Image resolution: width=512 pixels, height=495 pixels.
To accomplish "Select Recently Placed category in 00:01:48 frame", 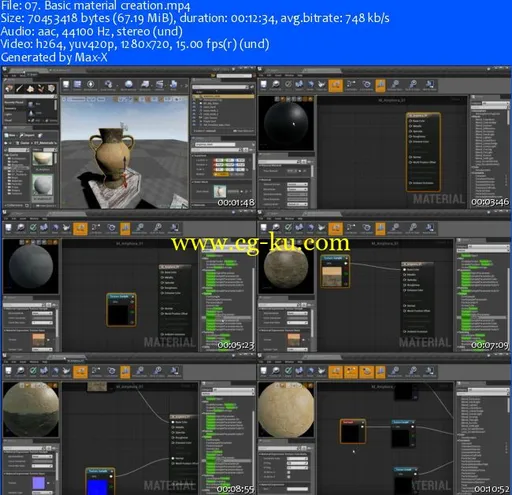I will (x=14, y=102).
